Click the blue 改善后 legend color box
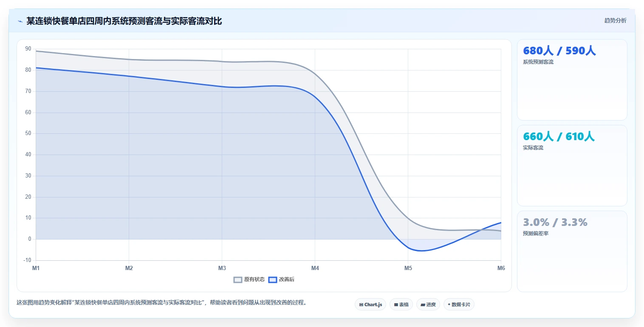 [x=273, y=279]
